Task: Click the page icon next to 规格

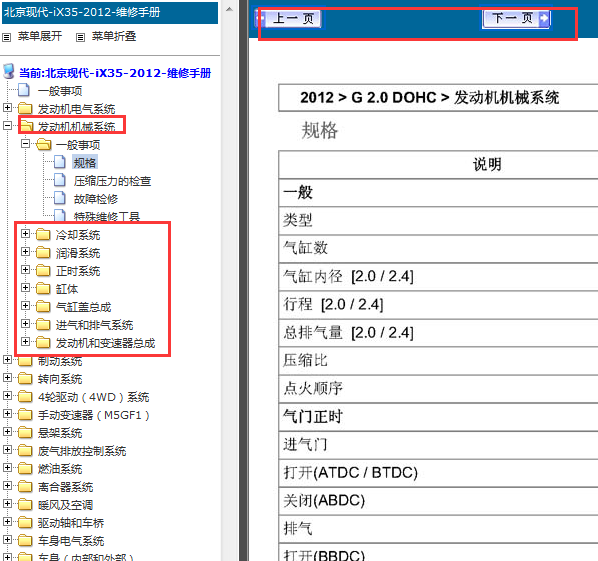Action: point(59,162)
